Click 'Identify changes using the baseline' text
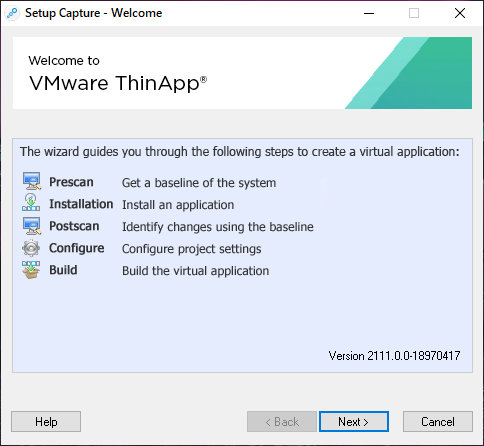The height and width of the screenshot is (446, 484). (218, 227)
